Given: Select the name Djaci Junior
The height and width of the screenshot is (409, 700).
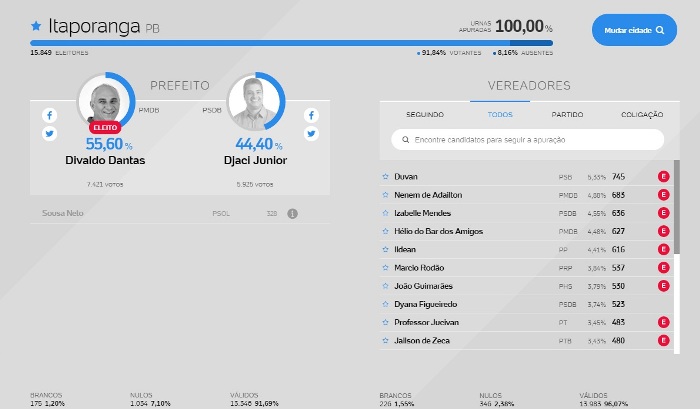Looking at the screenshot, I should coord(255,160).
